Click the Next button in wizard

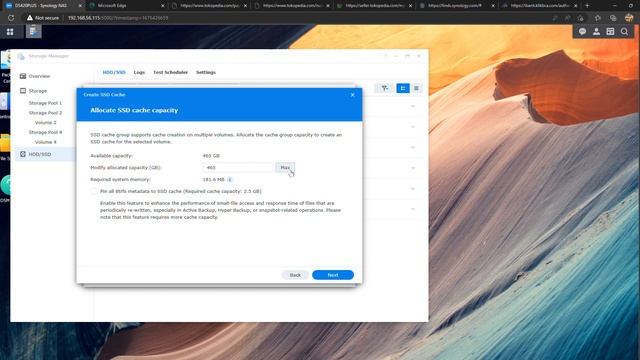tap(333, 275)
